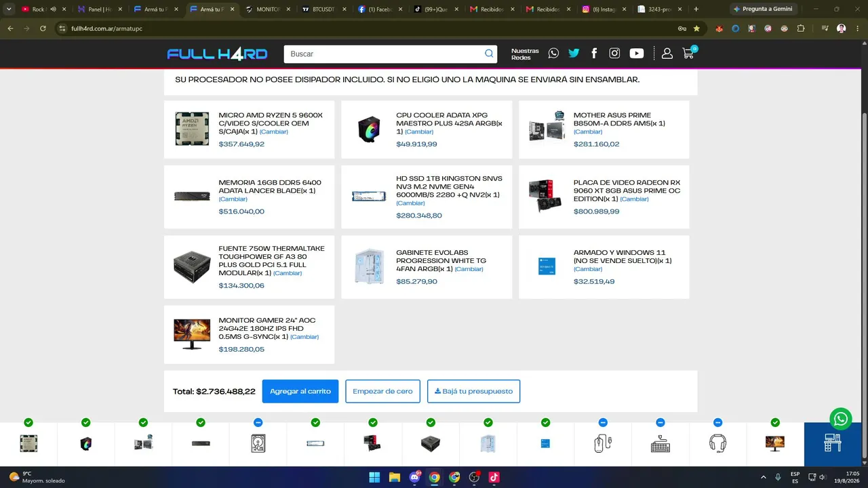
Task: Click Cambiar link for Evolabs case
Action: [x=469, y=269]
